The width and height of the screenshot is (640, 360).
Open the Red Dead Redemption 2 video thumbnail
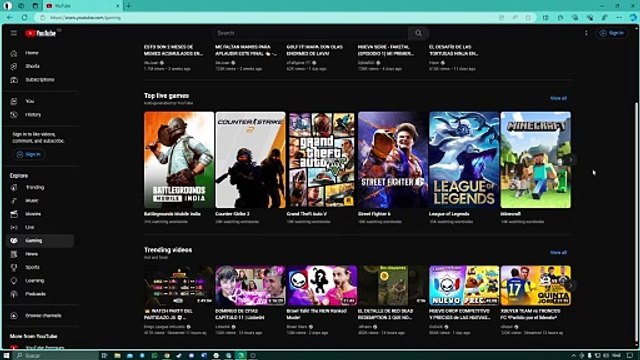pos(393,286)
